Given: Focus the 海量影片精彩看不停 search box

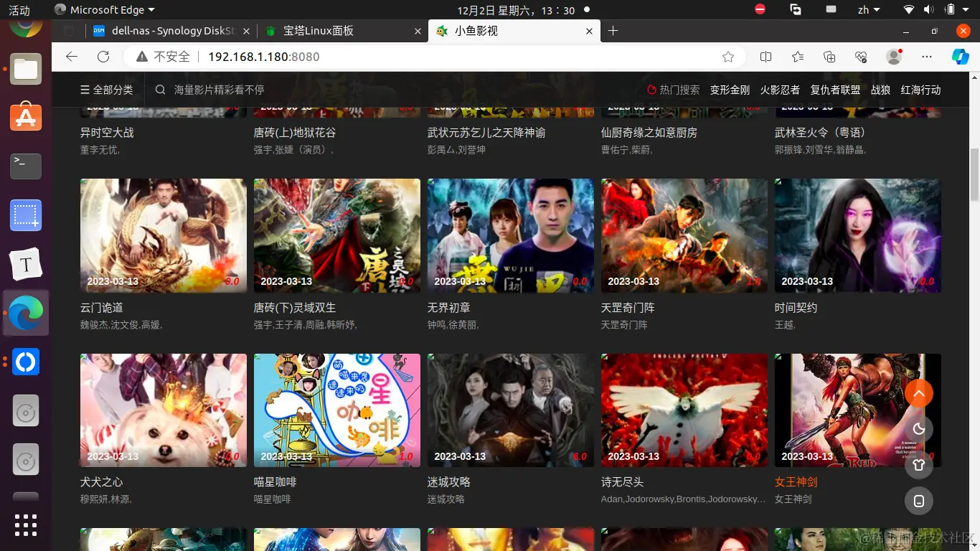Looking at the screenshot, I should click(220, 90).
